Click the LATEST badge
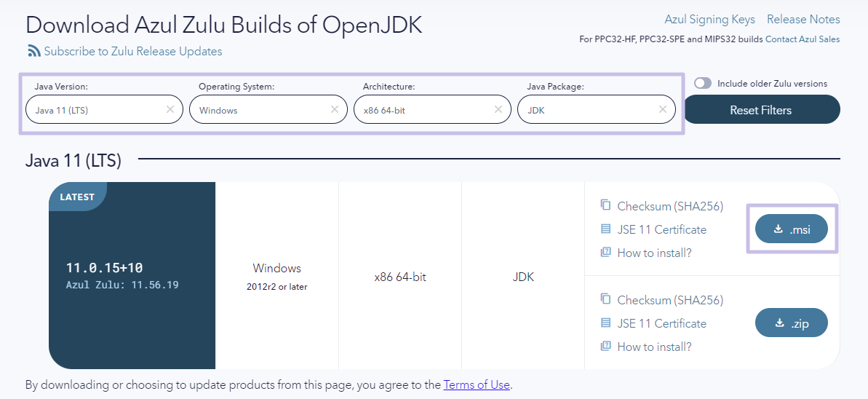868x399 pixels. [77, 197]
